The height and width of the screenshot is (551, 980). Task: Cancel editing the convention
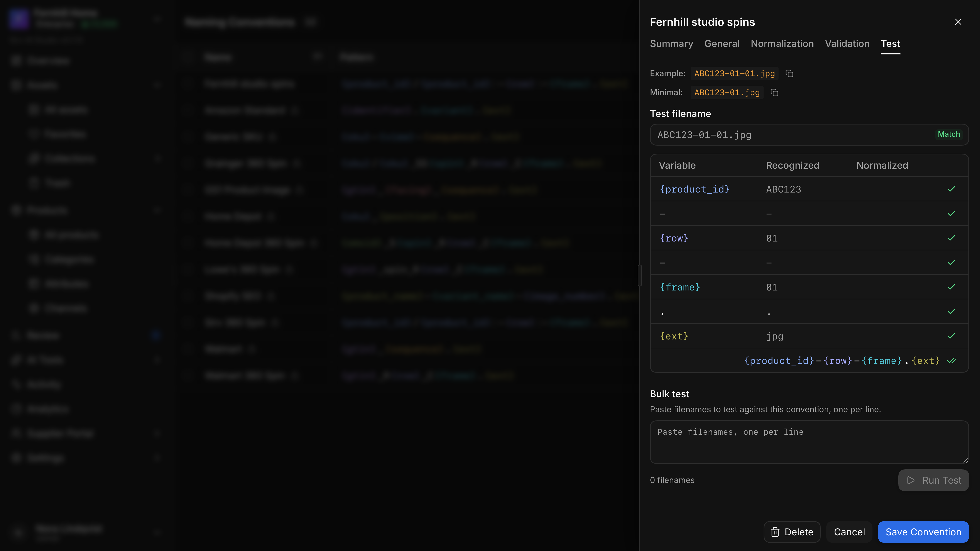pos(849,532)
